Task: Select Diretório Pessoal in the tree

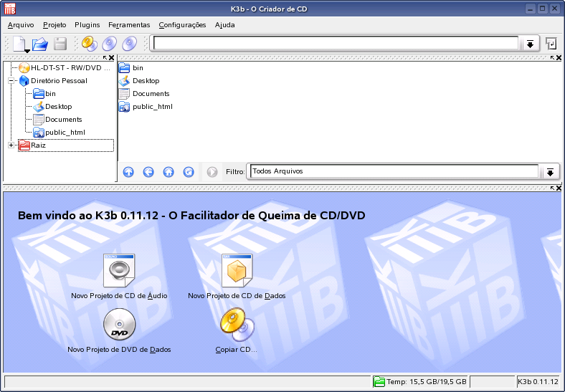Action: pyautogui.click(x=53, y=81)
